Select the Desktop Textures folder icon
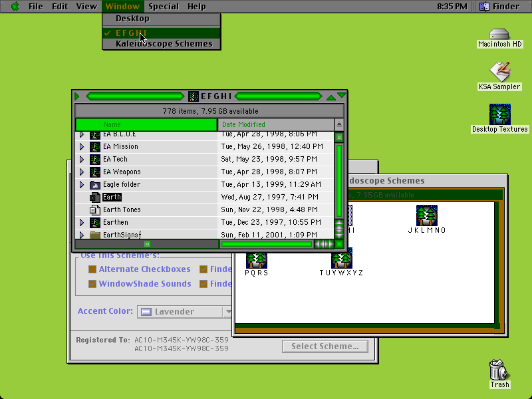Viewport: 532px width, 399px height. (x=500, y=114)
